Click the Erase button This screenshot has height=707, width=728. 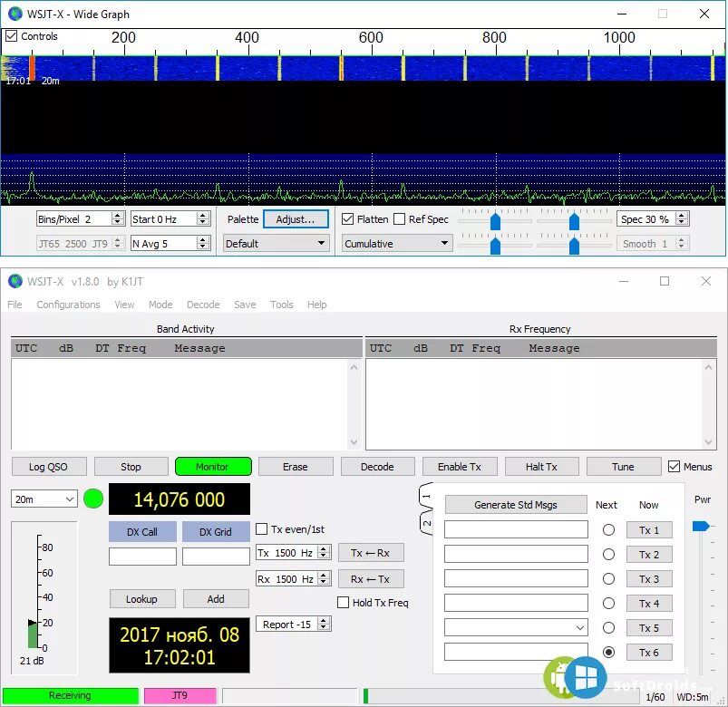pyautogui.click(x=296, y=467)
